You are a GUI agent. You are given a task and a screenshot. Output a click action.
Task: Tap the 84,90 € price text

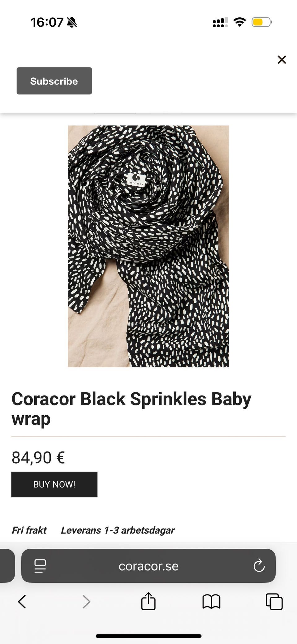tap(38, 457)
